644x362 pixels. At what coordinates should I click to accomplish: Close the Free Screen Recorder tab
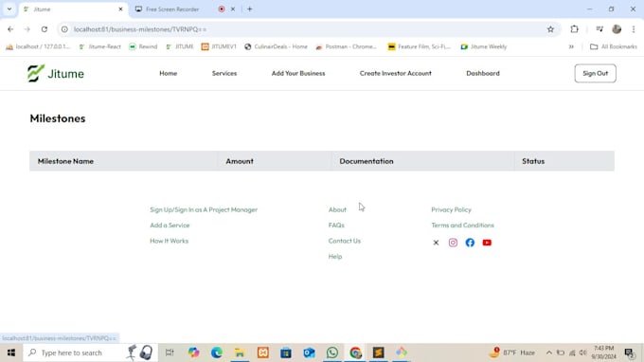click(233, 9)
